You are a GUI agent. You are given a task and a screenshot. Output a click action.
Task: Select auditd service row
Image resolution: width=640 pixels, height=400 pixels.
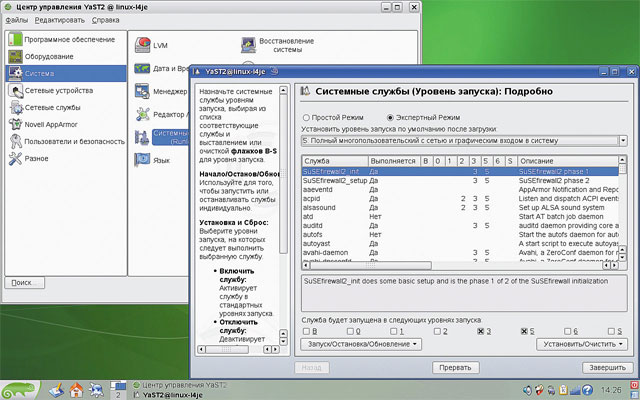(x=460, y=225)
